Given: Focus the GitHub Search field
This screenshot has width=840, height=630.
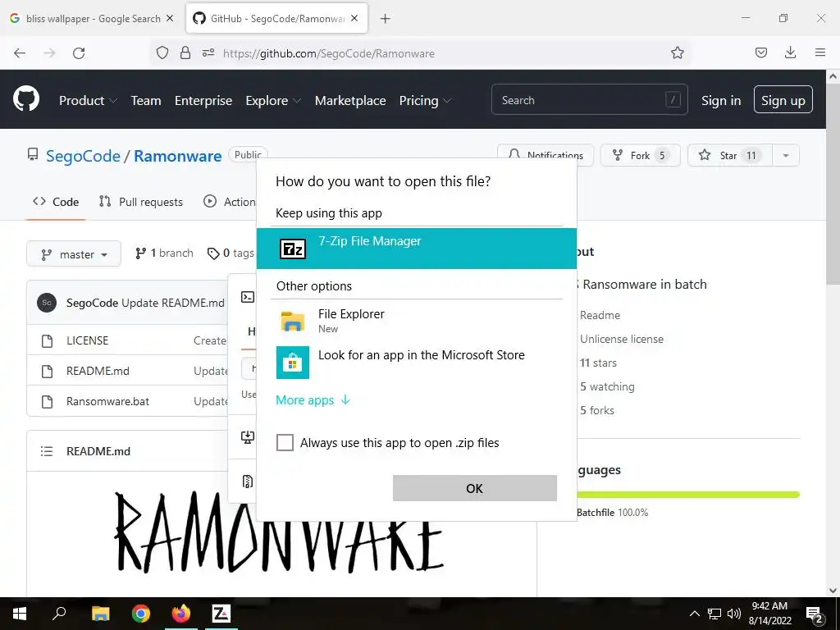Looking at the screenshot, I should tap(589, 99).
